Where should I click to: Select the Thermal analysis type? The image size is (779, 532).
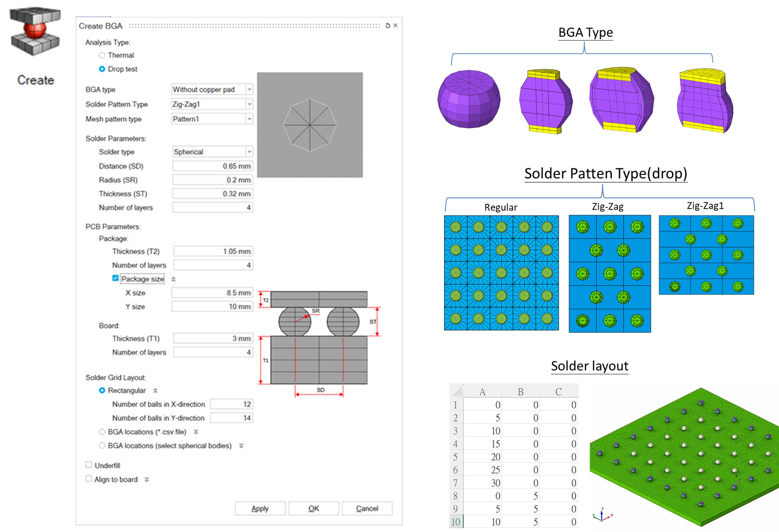(102, 55)
